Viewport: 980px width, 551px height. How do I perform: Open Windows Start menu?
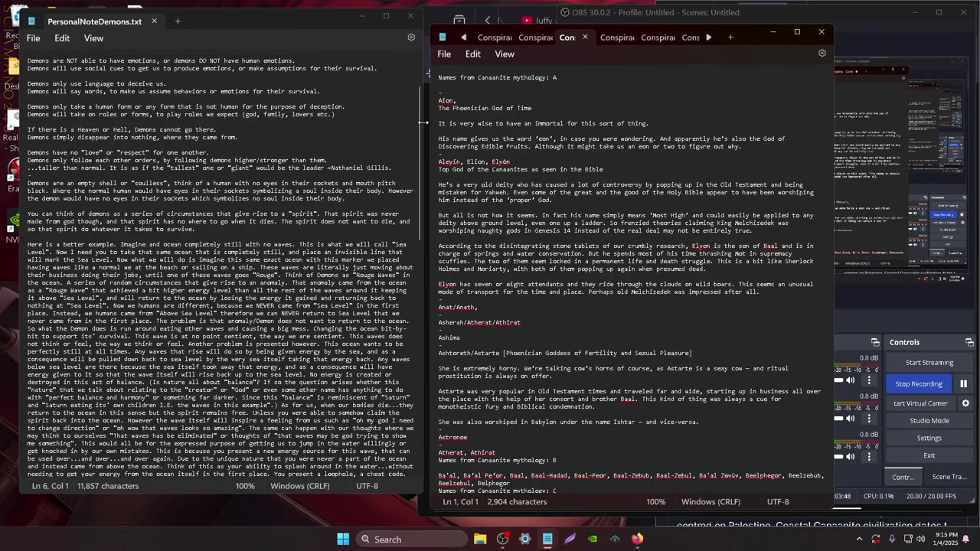pos(343,539)
